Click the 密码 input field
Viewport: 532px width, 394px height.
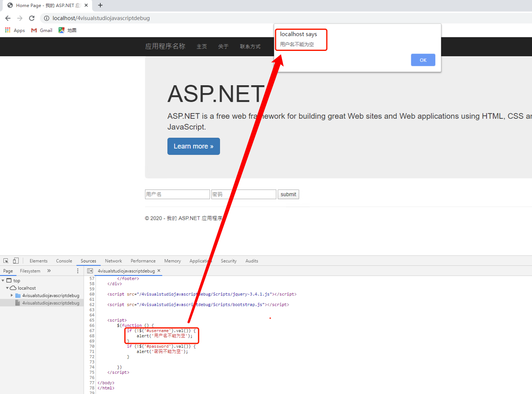244,194
